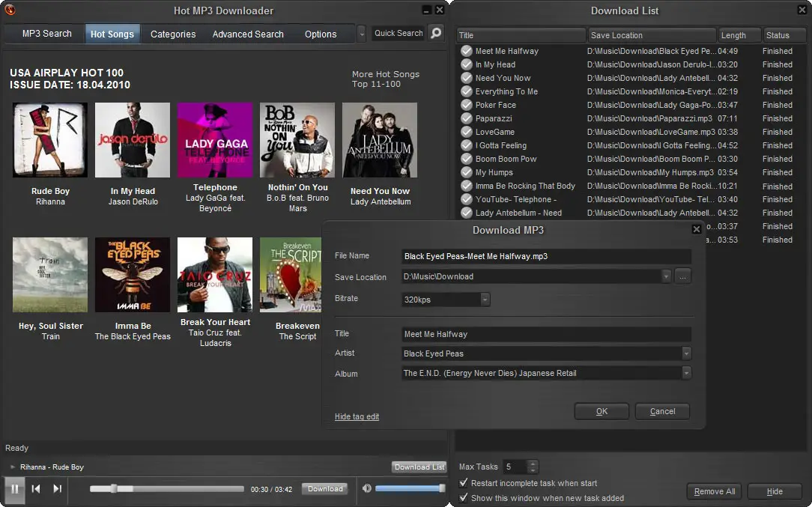Browse for a save folder with the ... button

(x=682, y=276)
